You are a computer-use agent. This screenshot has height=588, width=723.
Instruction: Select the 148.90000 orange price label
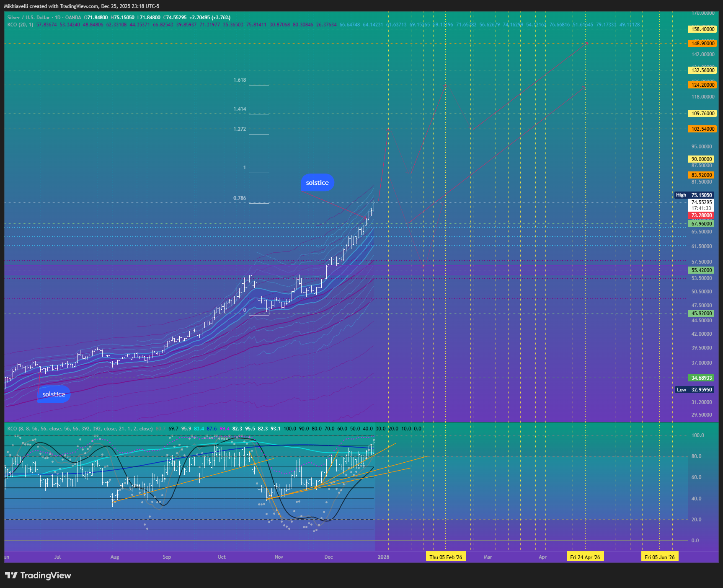tap(702, 44)
